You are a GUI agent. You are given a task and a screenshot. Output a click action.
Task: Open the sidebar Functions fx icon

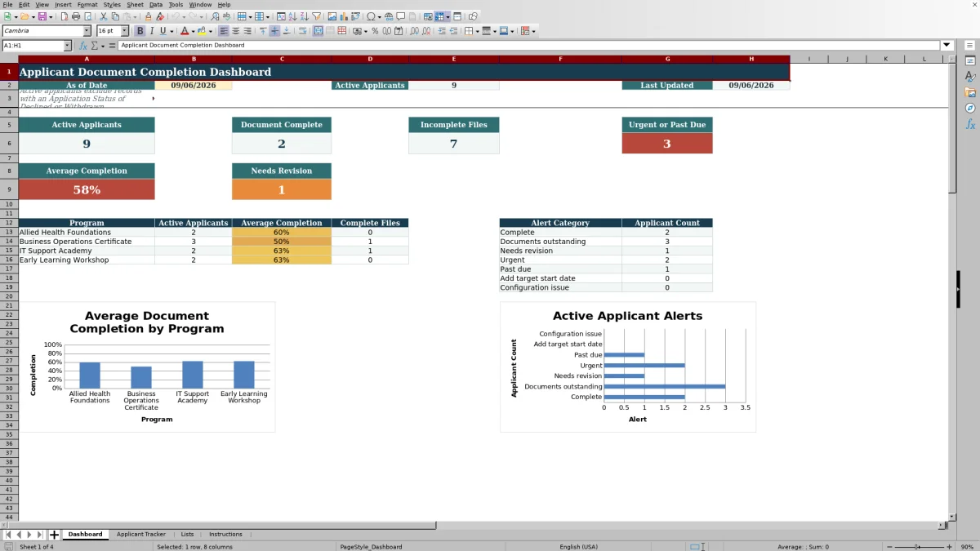tap(970, 124)
